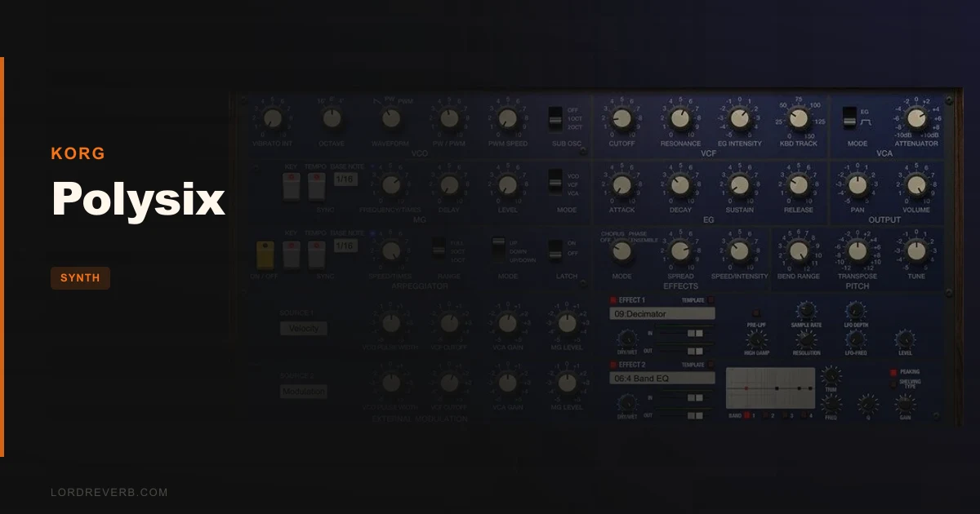Open the 09:Decimator effect selector
Screen dimensions: 980x514
(x=662, y=313)
